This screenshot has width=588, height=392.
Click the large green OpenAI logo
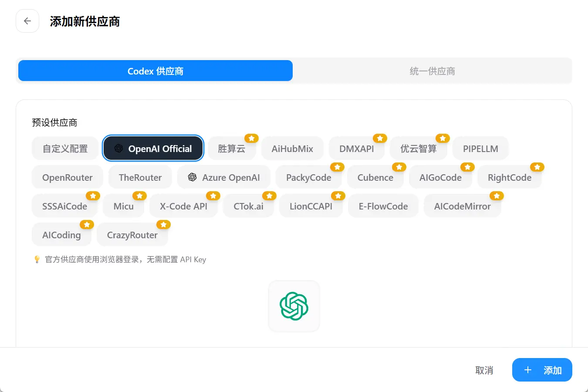point(294,306)
